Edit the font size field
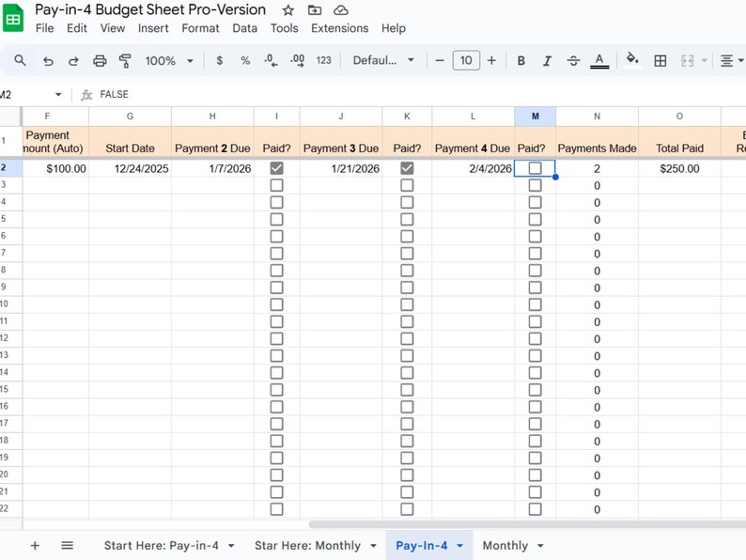Screen dimensions: 746x560 click(466, 60)
